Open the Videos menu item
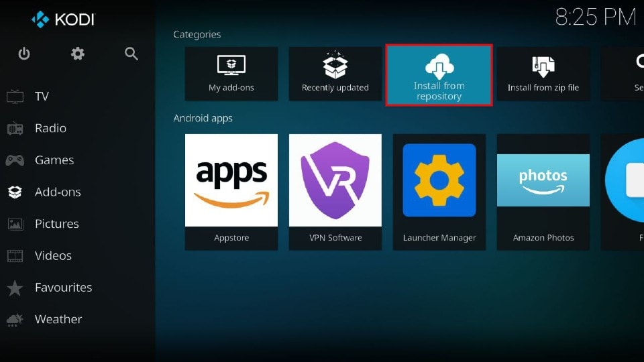This screenshot has height=362, width=644. tap(53, 255)
